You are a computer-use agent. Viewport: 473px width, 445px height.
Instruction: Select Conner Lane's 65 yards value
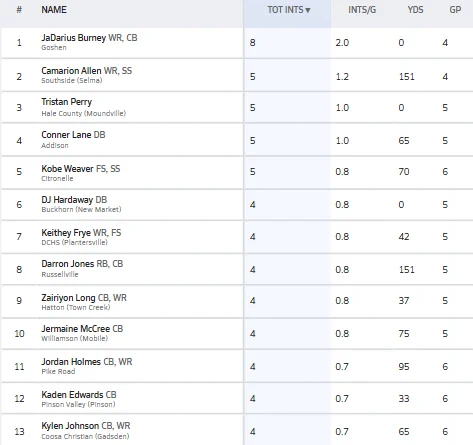(404, 141)
